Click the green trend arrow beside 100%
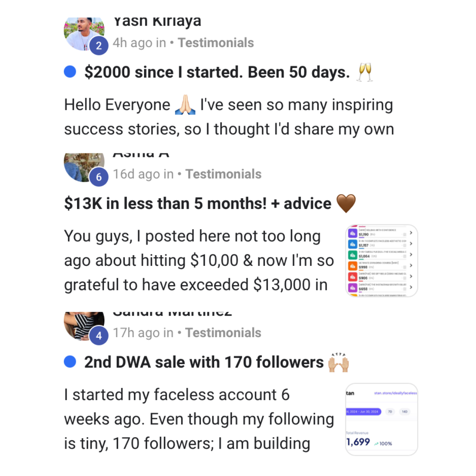Image resolution: width=476 pixels, height=476 pixels. pyautogui.click(x=377, y=443)
